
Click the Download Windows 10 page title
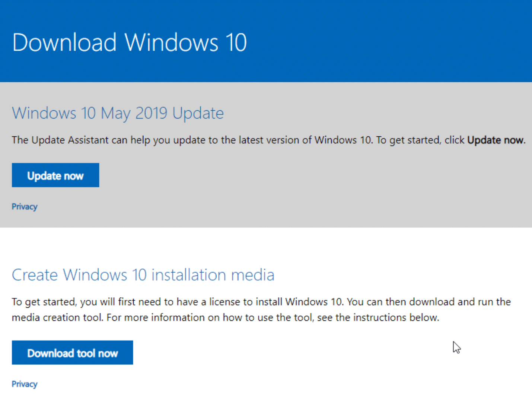click(x=130, y=42)
